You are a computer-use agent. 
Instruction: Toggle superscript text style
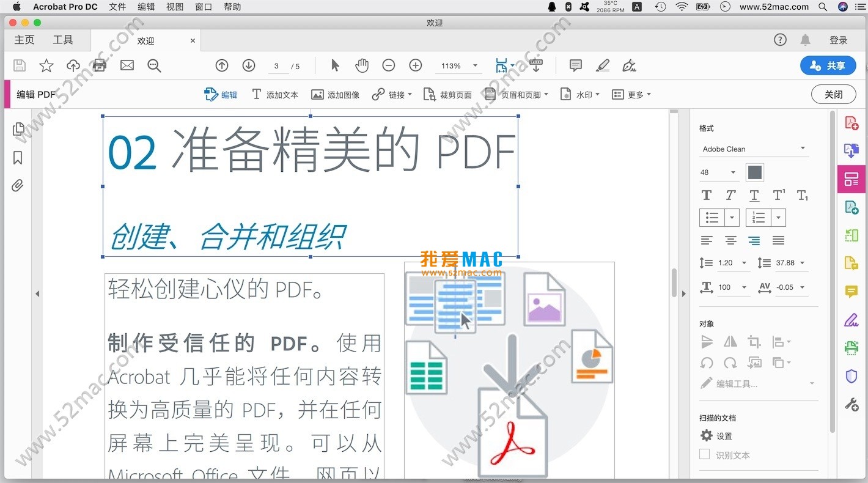click(x=779, y=195)
